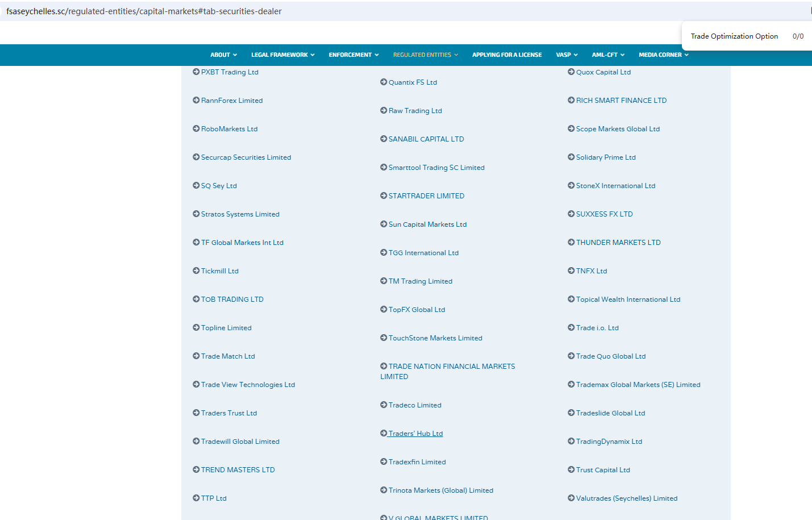
Task: Click the arrow icon next to TopFX Global Ltd
Action: 384,310
